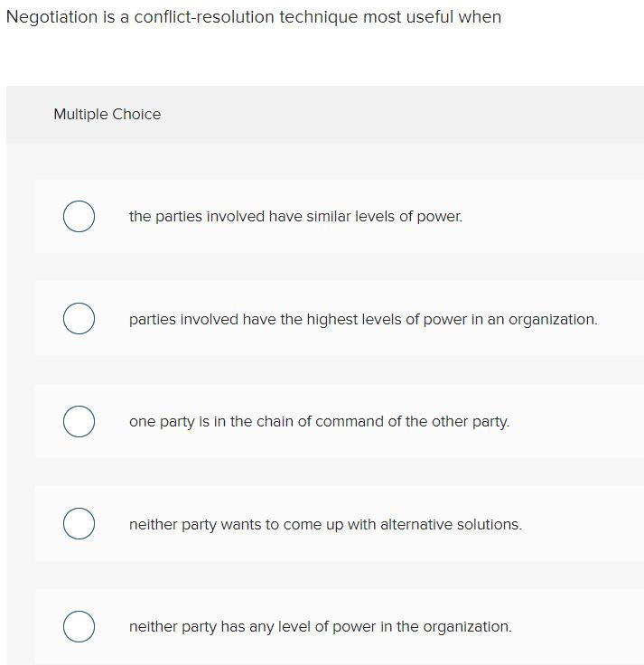
Task: Choose the radio button for highest levels of power
Action: pos(79,320)
